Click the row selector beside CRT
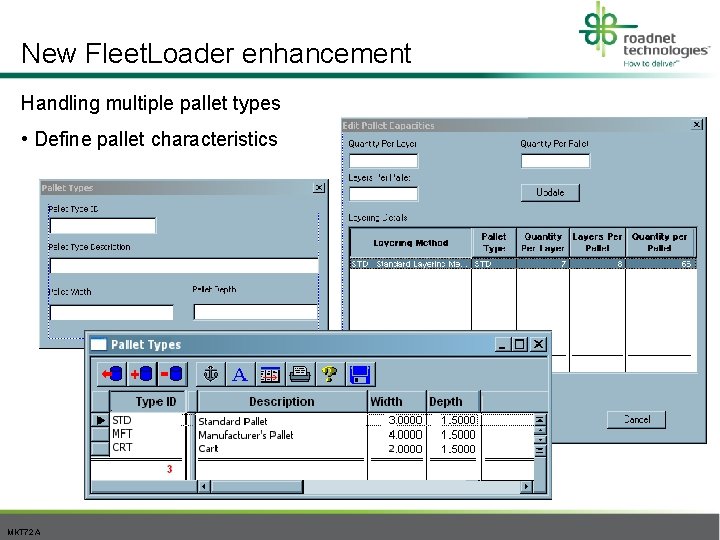This screenshot has height=540, width=720. tap(101, 447)
